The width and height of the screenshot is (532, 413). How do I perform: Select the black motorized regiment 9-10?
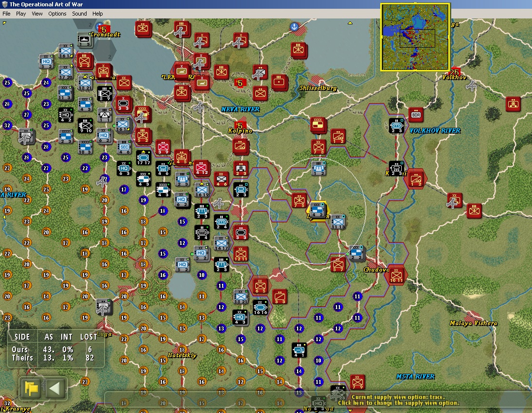click(85, 126)
